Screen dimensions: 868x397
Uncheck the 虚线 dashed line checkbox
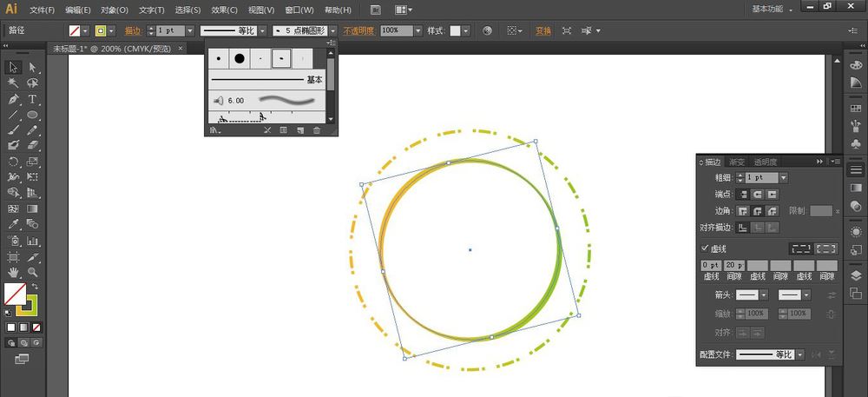tap(705, 248)
